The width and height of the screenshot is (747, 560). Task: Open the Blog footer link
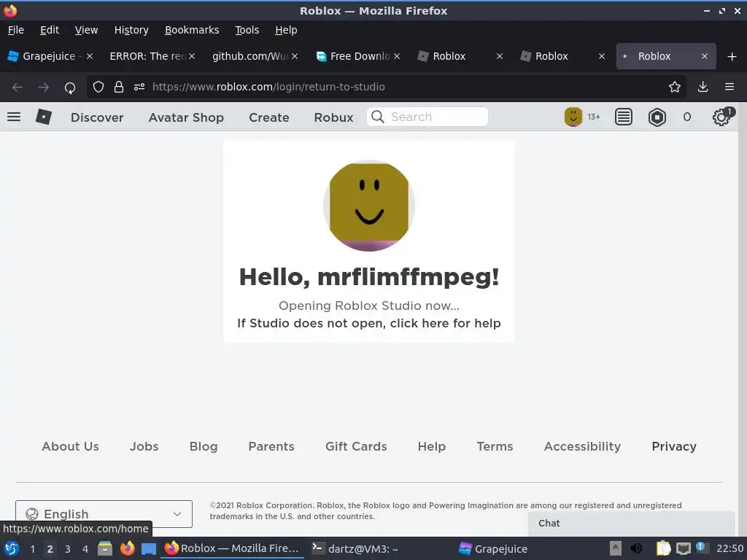click(204, 446)
